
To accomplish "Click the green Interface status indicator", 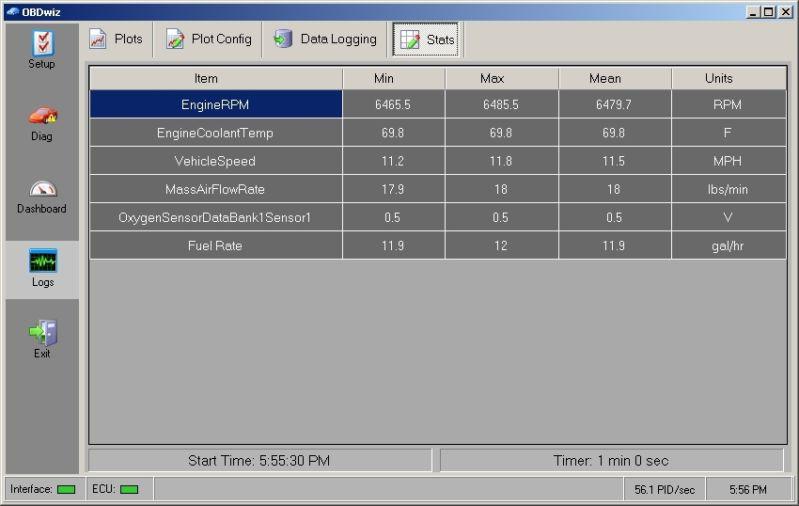I will pyautogui.click(x=66, y=490).
